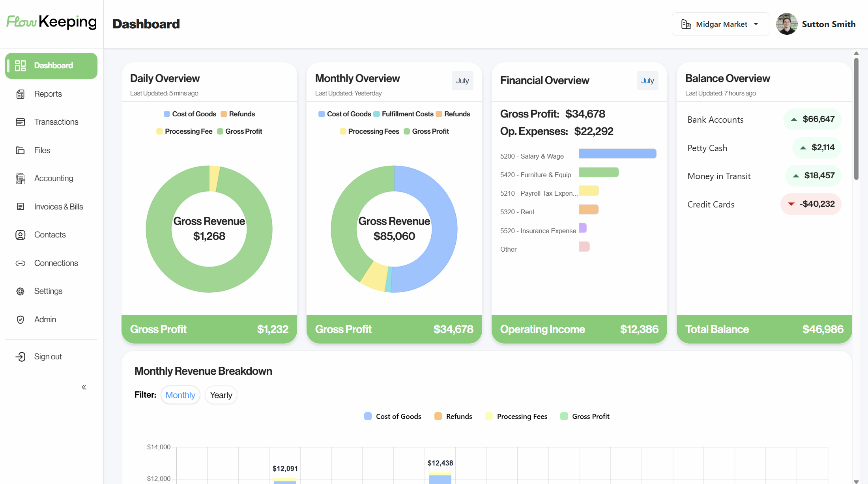Click the $12,438 bar in revenue chart
Viewport: 868px width, 484px height.
pos(440,478)
